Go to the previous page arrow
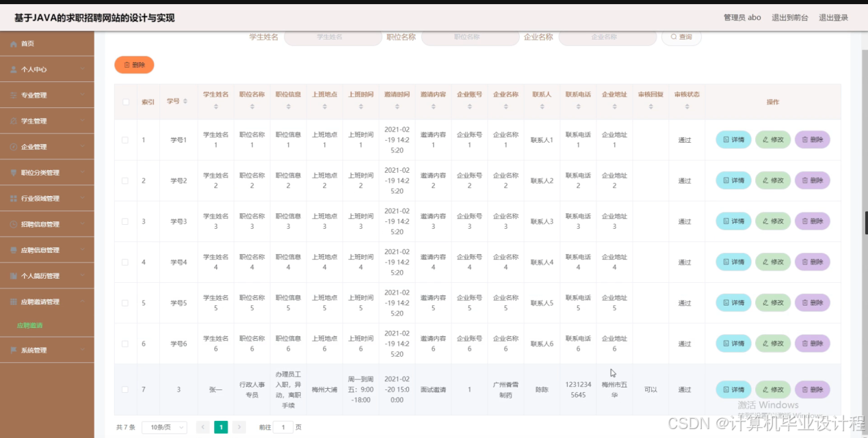Image resolution: width=868 pixels, height=438 pixels. 202,427
